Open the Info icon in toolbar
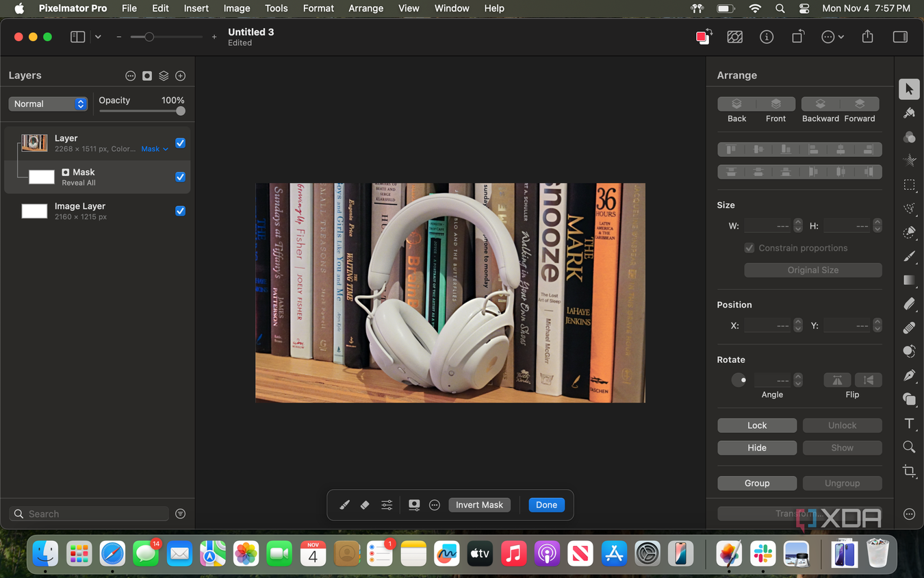 (x=767, y=37)
